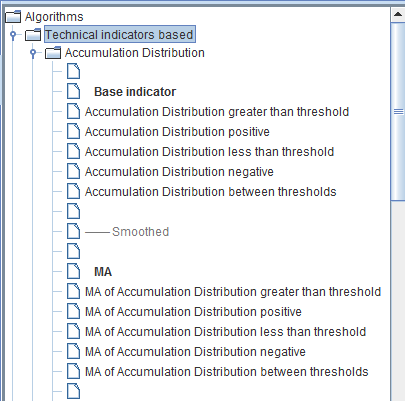Select the Technical indicators based label
Screen dimensions: 405x401
click(120, 34)
